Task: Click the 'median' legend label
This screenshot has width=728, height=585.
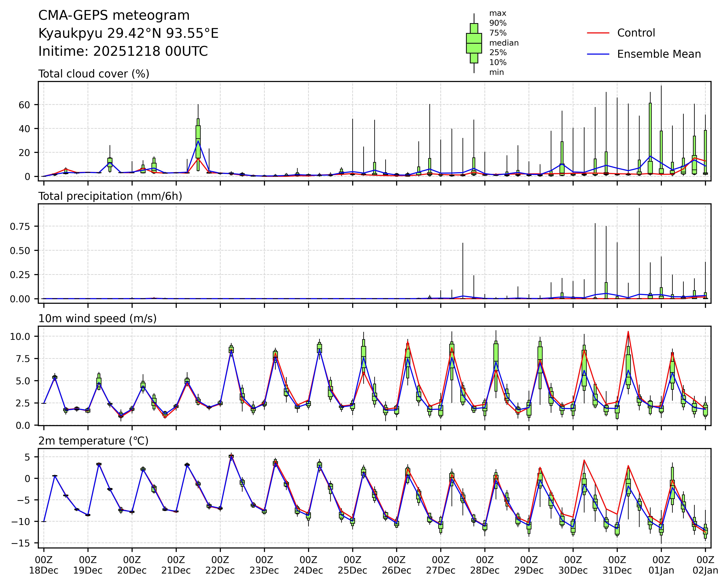Action: [504, 43]
